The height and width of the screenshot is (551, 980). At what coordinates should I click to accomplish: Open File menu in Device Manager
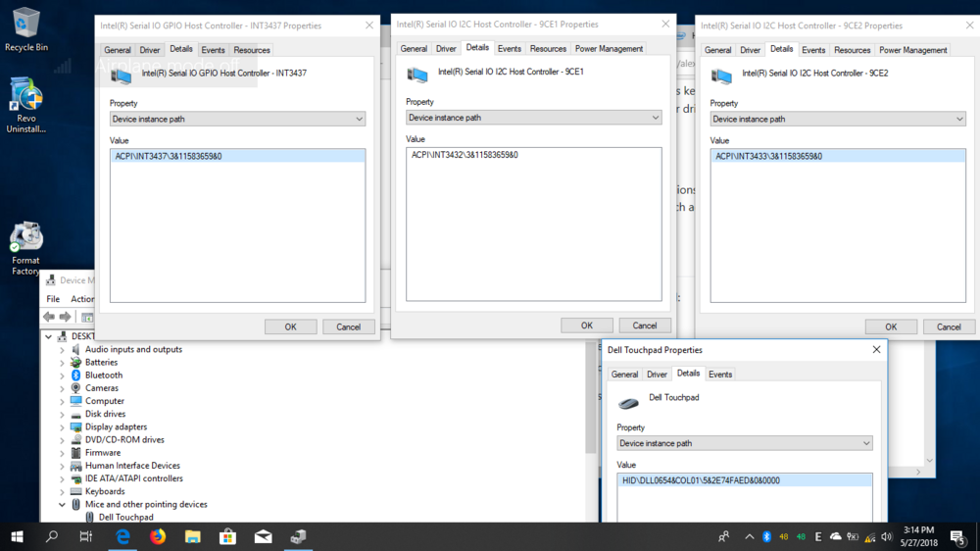53,299
